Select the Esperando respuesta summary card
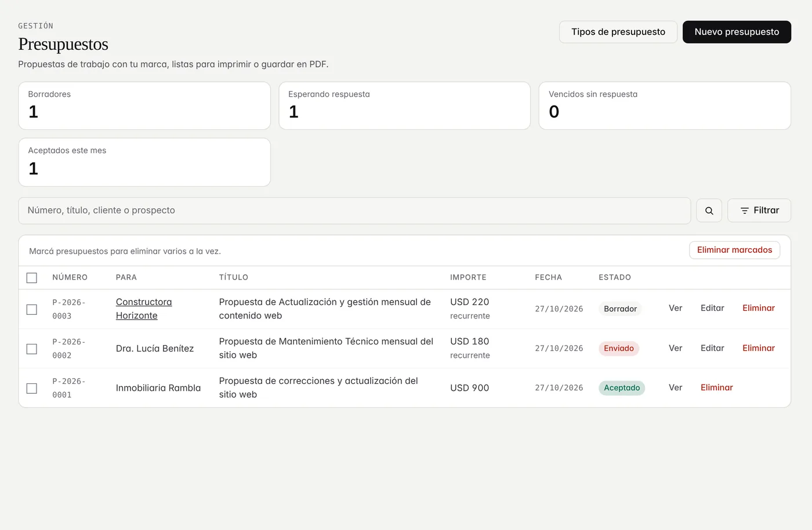This screenshot has width=812, height=530. pyautogui.click(x=404, y=106)
